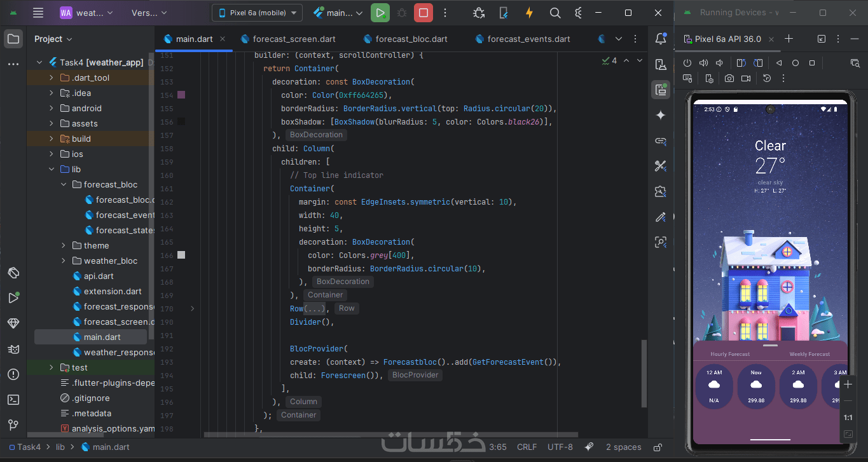Take emulator screenshot with camera icon
868x462 pixels.
click(729, 78)
